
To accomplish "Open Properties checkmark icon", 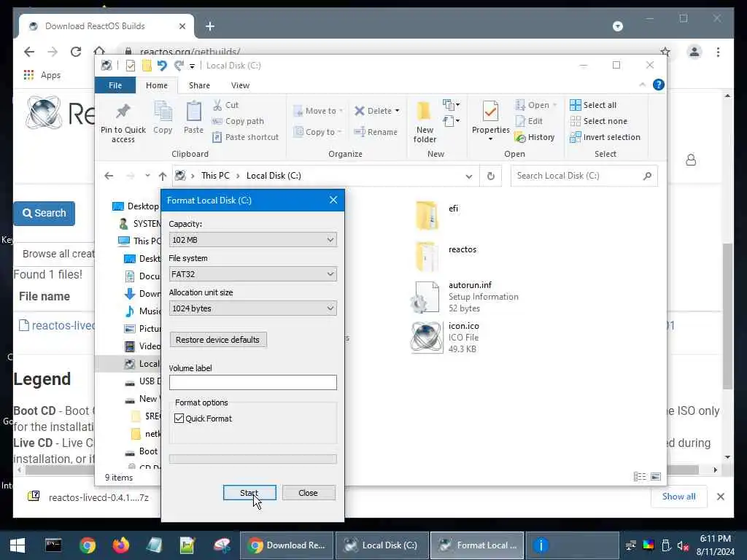I will [x=490, y=112].
